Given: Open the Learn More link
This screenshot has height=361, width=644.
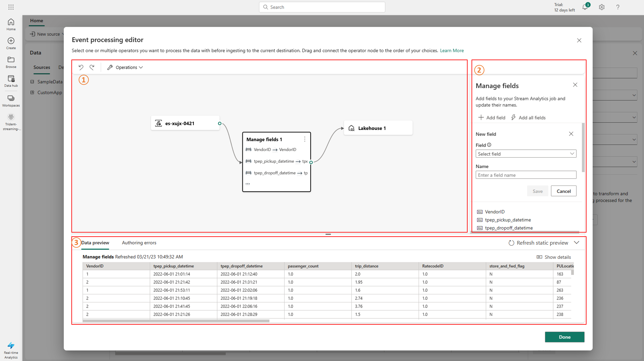Looking at the screenshot, I should pyautogui.click(x=452, y=50).
